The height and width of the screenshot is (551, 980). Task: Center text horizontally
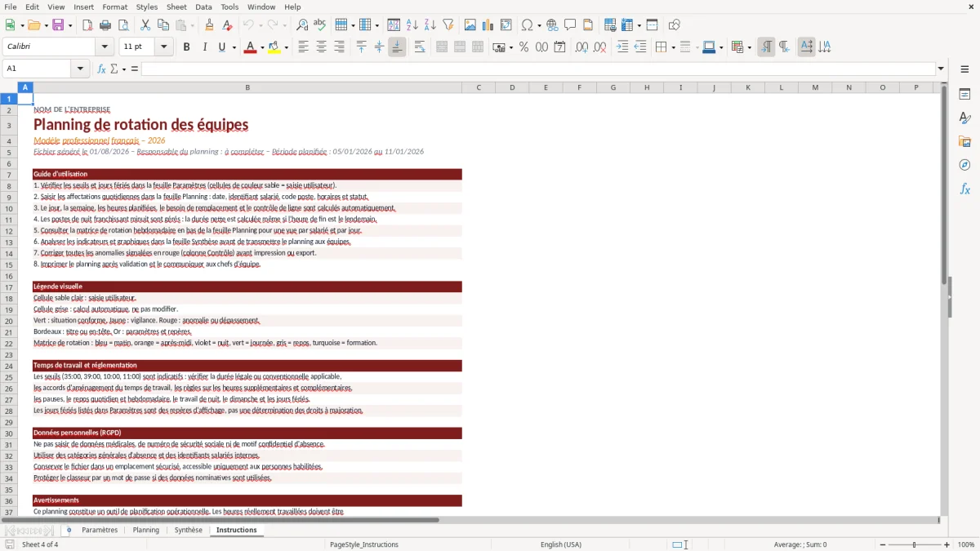tap(321, 47)
